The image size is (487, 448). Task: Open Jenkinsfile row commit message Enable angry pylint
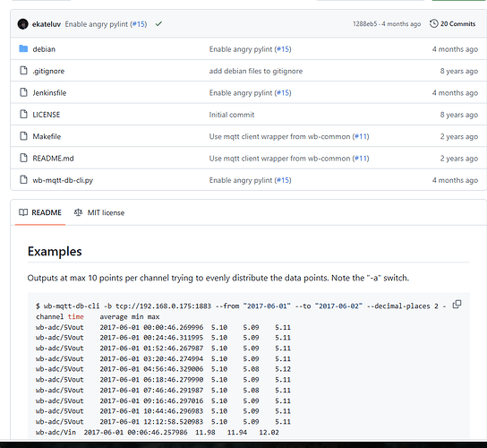[241, 93]
